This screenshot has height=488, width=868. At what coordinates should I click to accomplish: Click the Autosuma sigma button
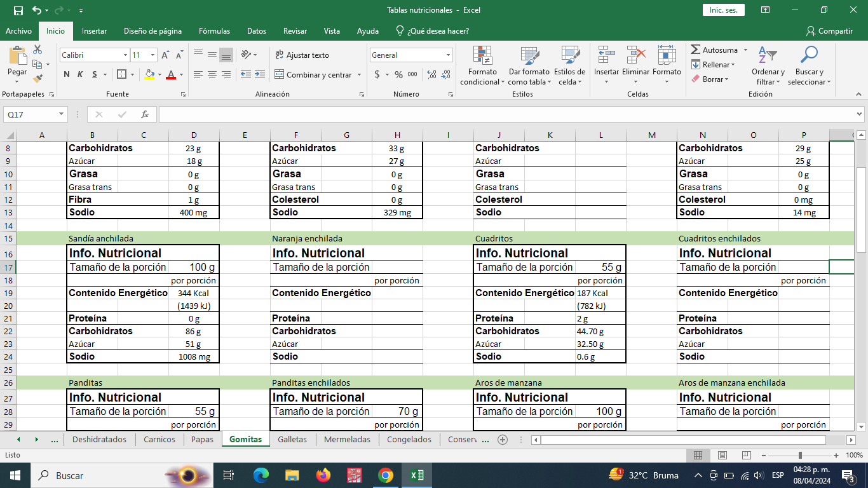[x=714, y=50]
